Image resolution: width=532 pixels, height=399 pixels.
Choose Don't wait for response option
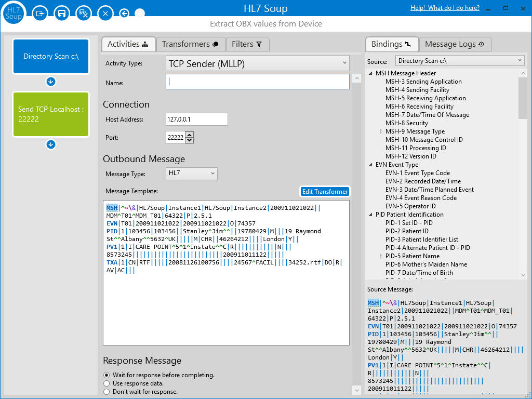coord(107,392)
